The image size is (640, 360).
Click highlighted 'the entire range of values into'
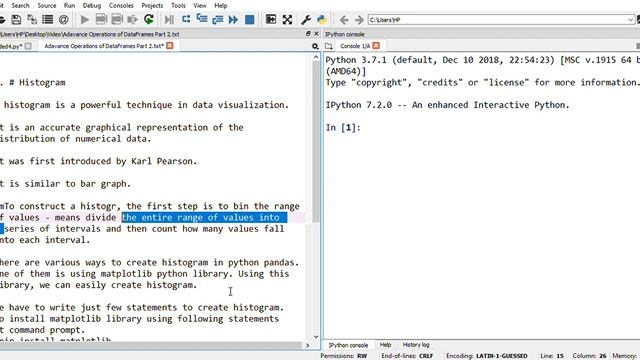coord(201,217)
